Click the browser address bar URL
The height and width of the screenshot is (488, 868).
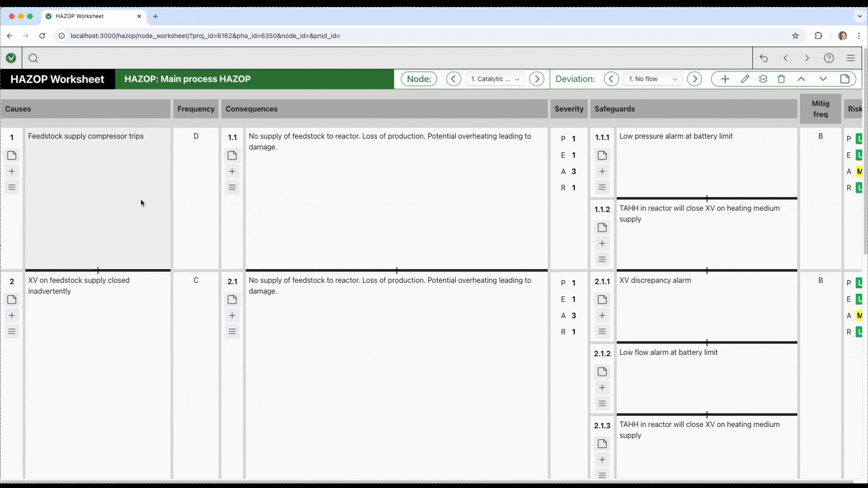(x=205, y=36)
